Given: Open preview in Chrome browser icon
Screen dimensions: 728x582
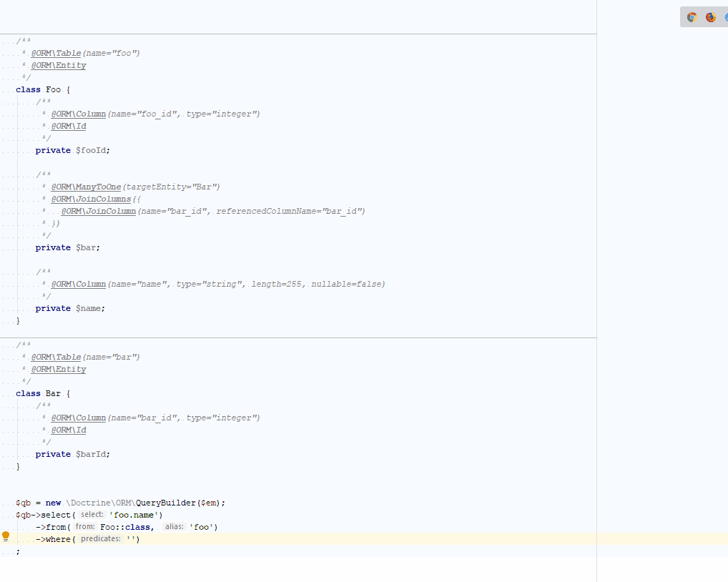Looking at the screenshot, I should pyautogui.click(x=692, y=17).
